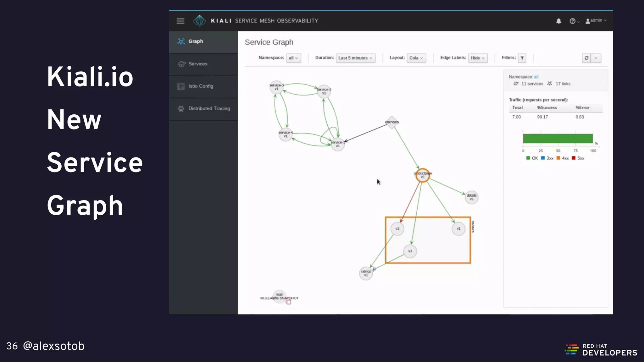This screenshot has width=644, height=362.
Task: Open the Edge Labels 'Hide' dropdown
Action: pos(478,58)
